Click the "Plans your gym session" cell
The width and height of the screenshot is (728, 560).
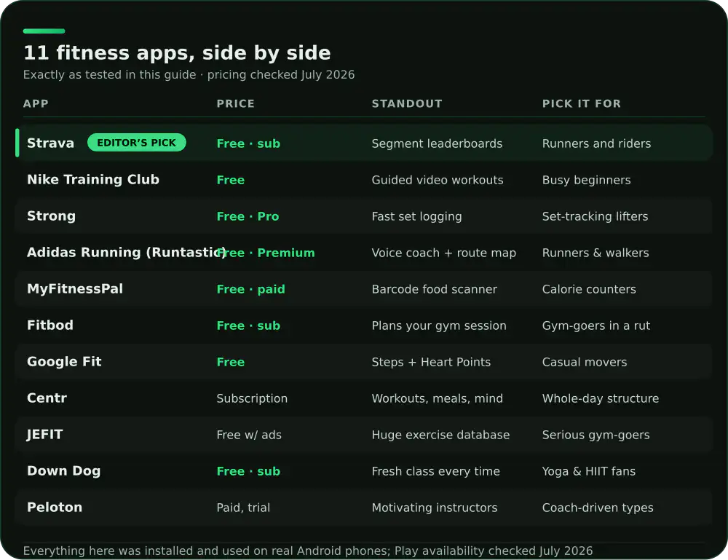[x=439, y=326]
